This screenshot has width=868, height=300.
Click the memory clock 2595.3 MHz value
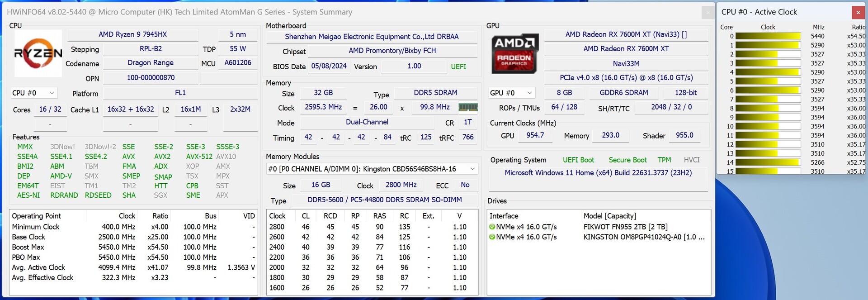point(323,107)
